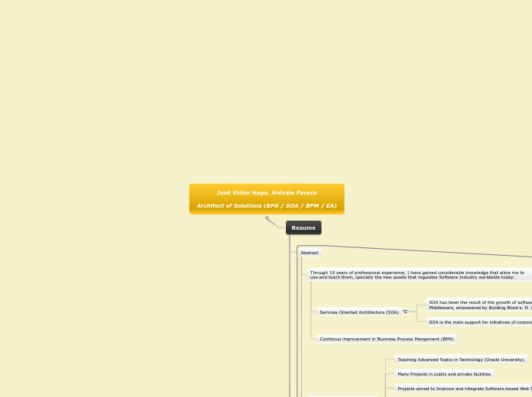Select 'SOA has been the result' node
532x397 pixels.
479,305
